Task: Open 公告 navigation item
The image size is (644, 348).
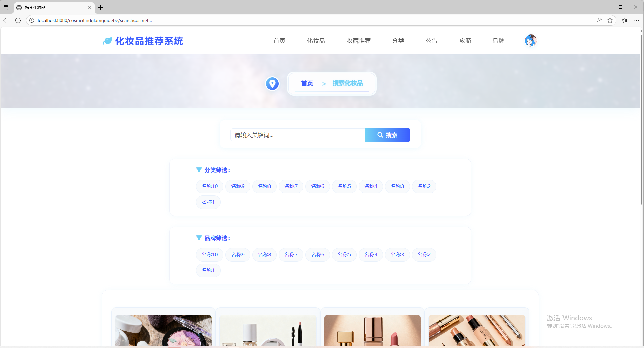Action: pyautogui.click(x=432, y=41)
